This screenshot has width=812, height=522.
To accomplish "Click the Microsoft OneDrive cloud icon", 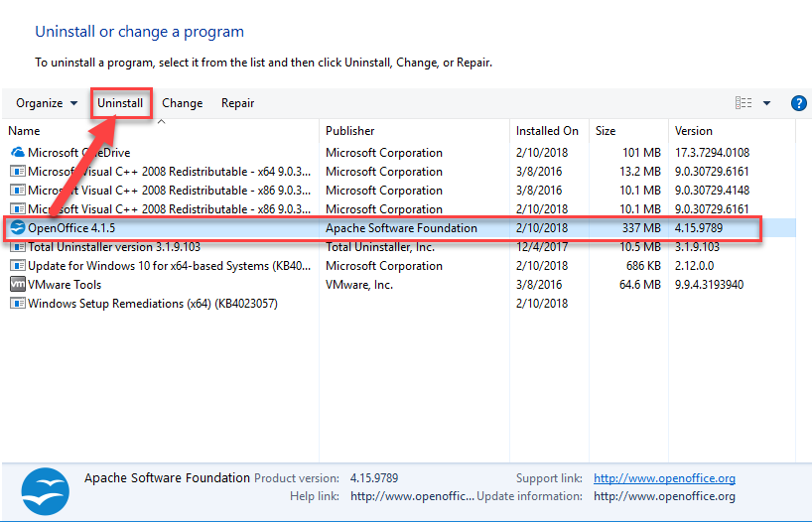I will pos(18,152).
